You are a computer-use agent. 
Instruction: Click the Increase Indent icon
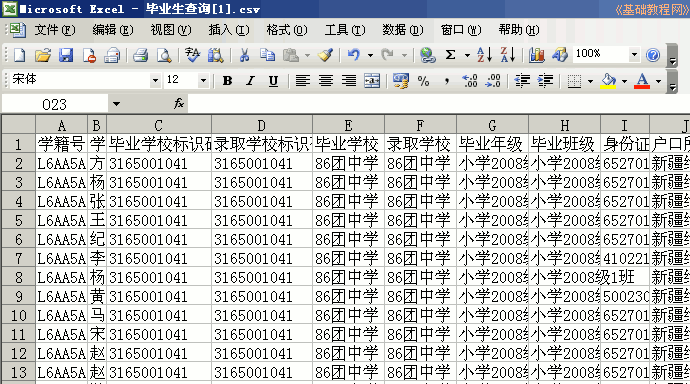546,81
